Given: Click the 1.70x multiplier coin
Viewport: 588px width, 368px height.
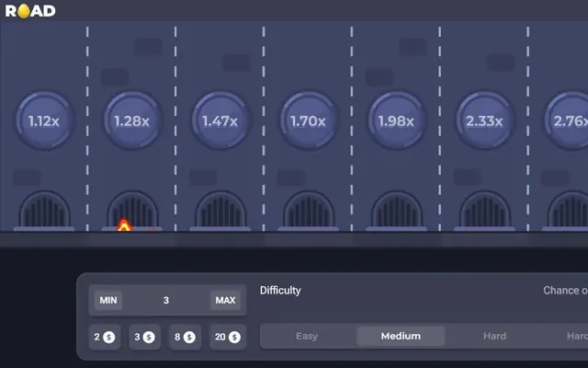Looking at the screenshot, I should [309, 121].
